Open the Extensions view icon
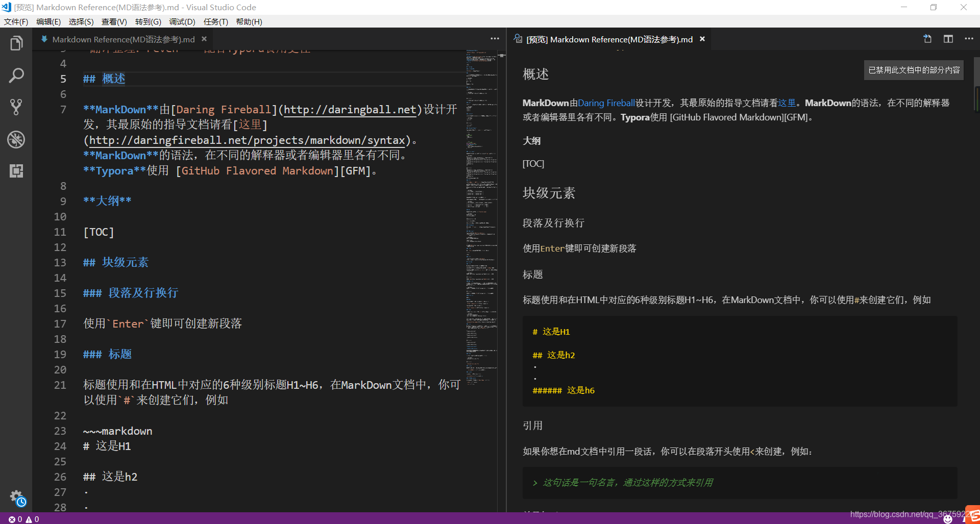 coord(16,171)
